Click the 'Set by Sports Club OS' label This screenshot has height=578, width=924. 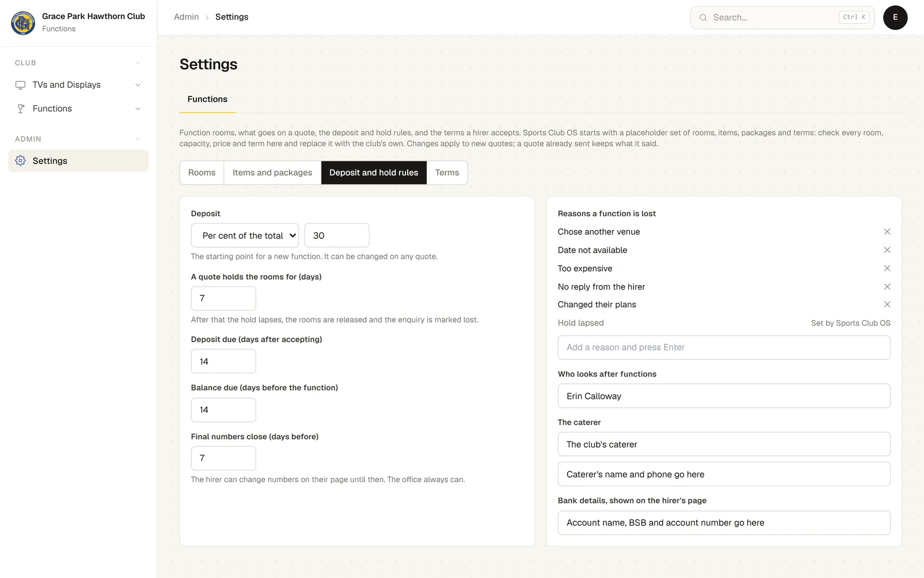851,323
